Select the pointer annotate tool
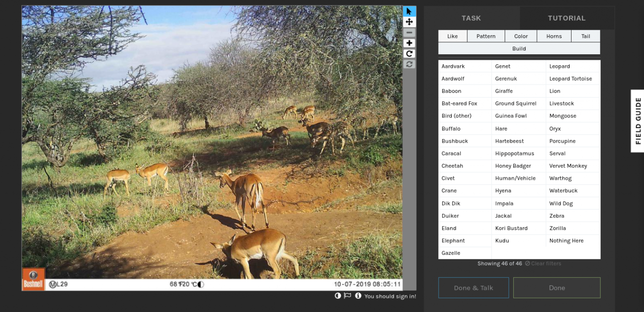 pos(409,11)
